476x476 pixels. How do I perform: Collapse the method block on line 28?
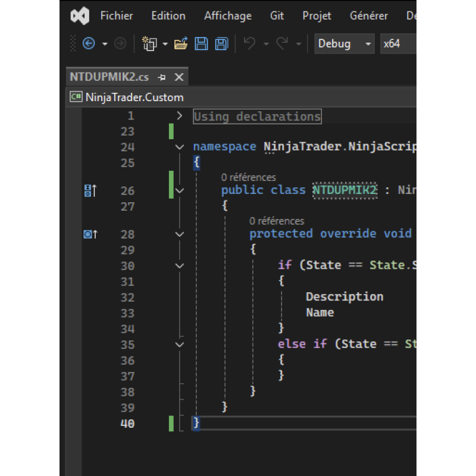point(180,234)
